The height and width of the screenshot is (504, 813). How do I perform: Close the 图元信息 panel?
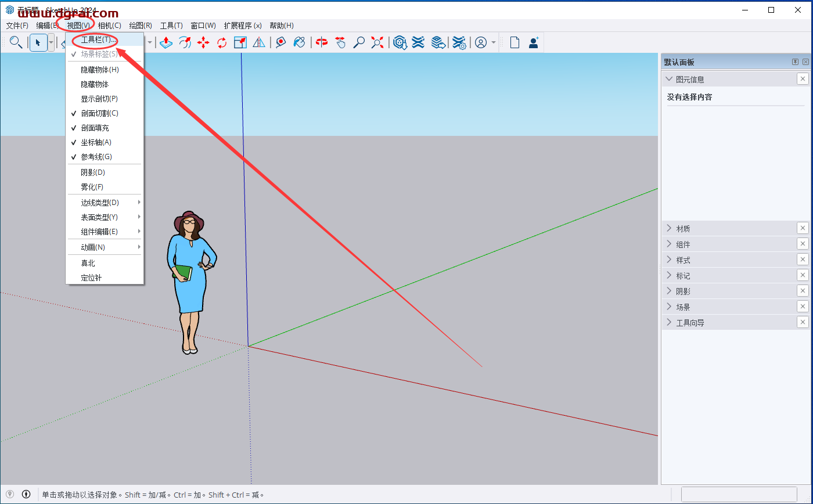click(x=803, y=79)
